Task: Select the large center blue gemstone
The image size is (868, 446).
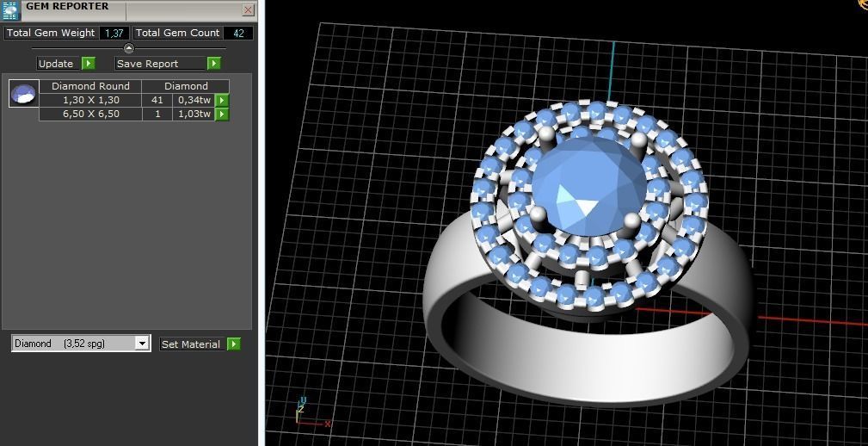Action: [588, 186]
